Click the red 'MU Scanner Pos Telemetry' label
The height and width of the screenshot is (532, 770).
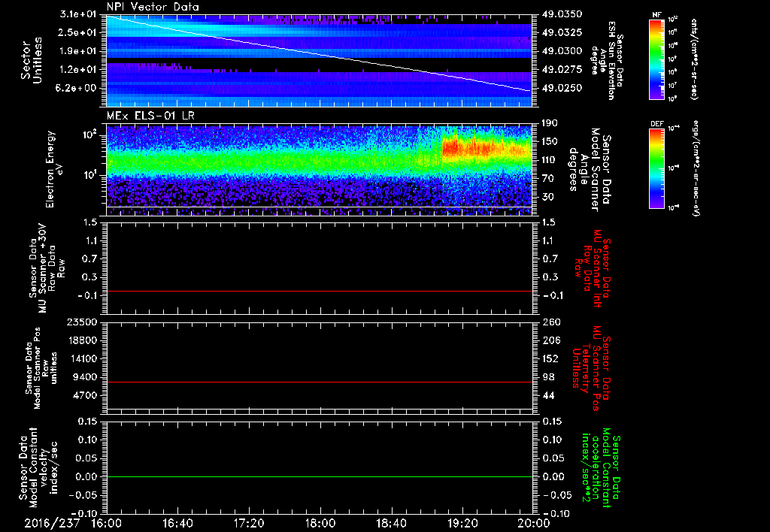click(x=591, y=368)
